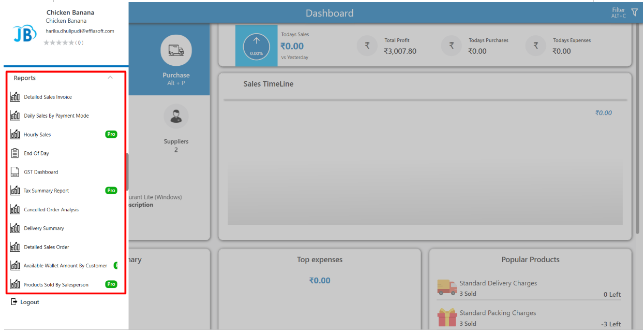The height and width of the screenshot is (331, 644).
Task: Select Tax Summary Report
Action: [46, 191]
